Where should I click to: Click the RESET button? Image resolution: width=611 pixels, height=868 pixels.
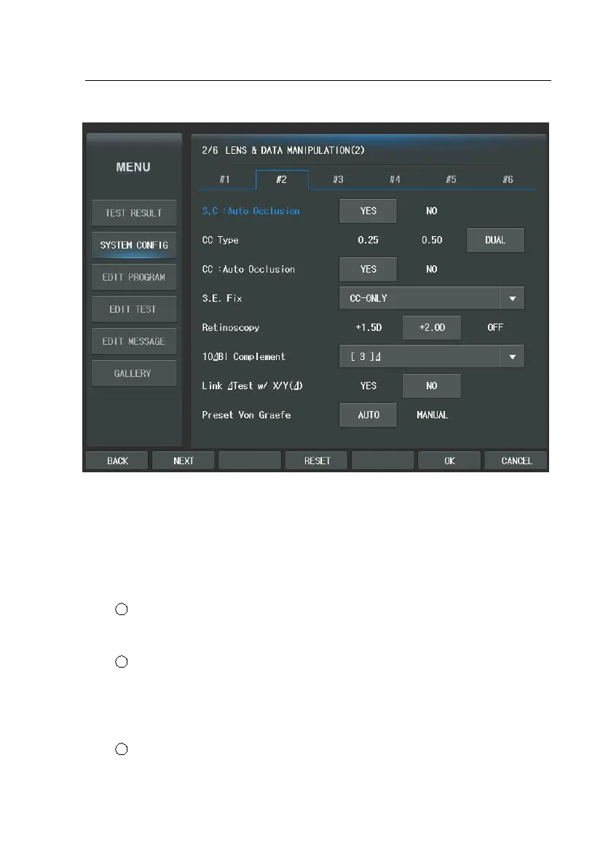click(317, 461)
